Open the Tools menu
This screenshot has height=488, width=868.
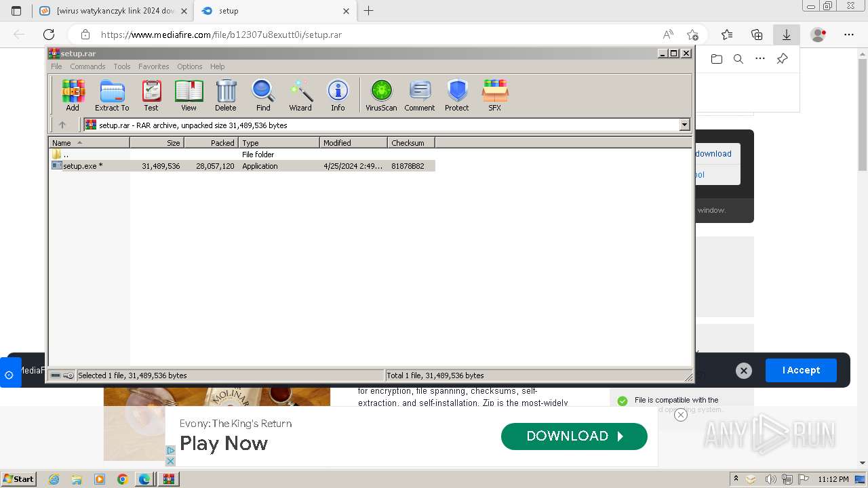click(x=122, y=66)
